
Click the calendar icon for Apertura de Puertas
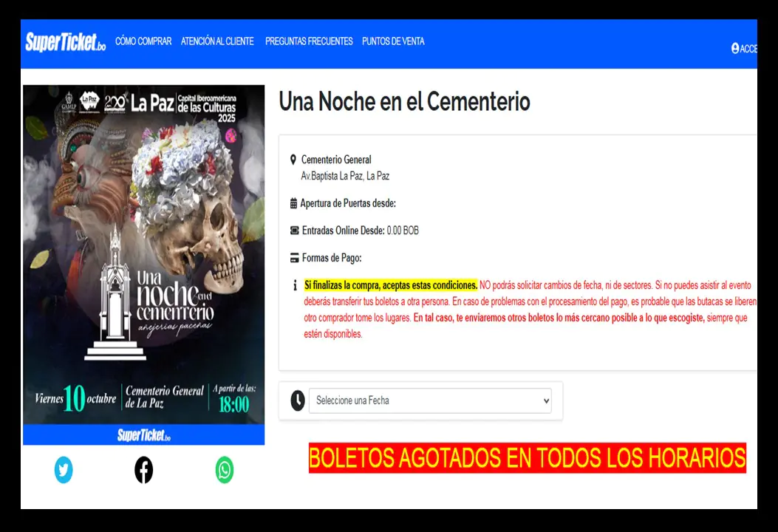(x=294, y=203)
